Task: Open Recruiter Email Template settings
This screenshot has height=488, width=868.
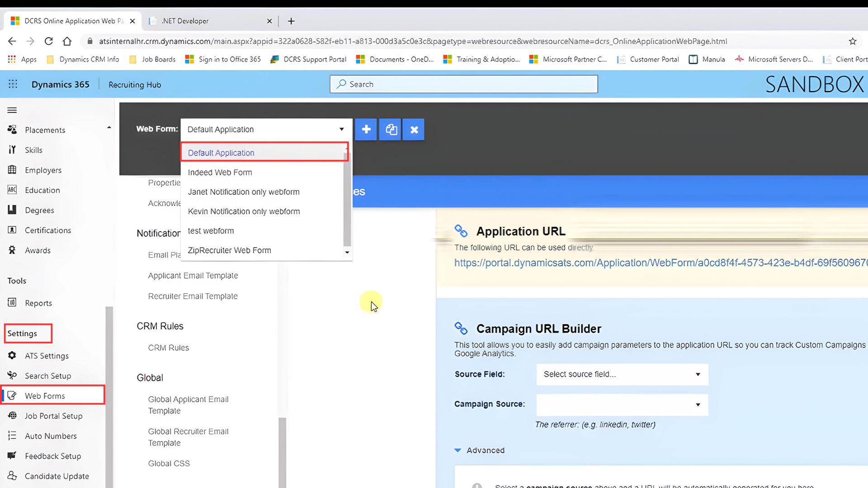Action: (x=193, y=296)
